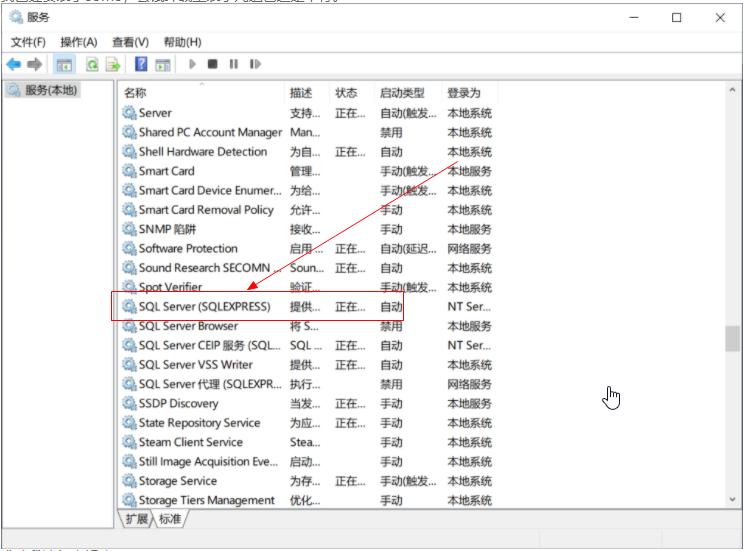The image size is (743, 551).
Task: Click the vertical scrollbar thumb
Action: 732,338
